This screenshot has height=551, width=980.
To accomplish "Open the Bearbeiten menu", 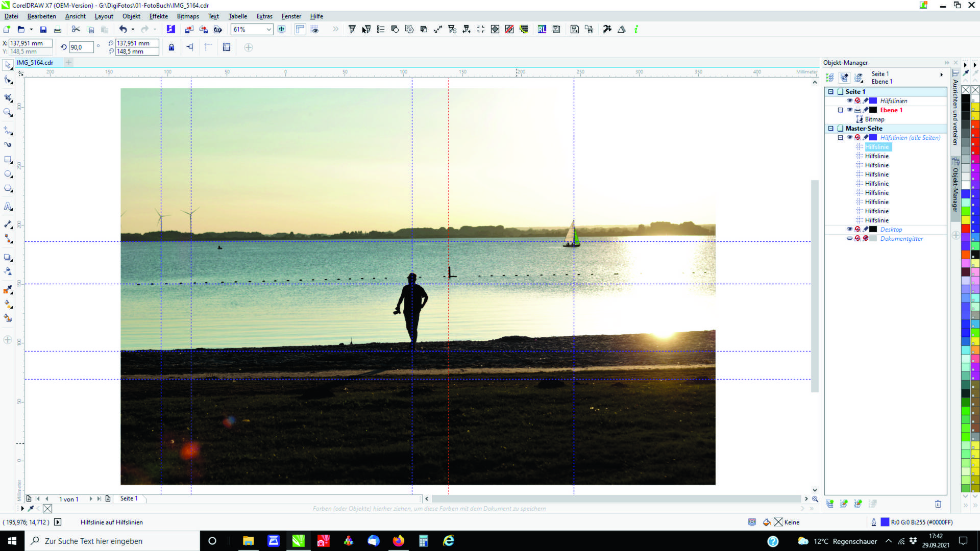I will pos(42,16).
